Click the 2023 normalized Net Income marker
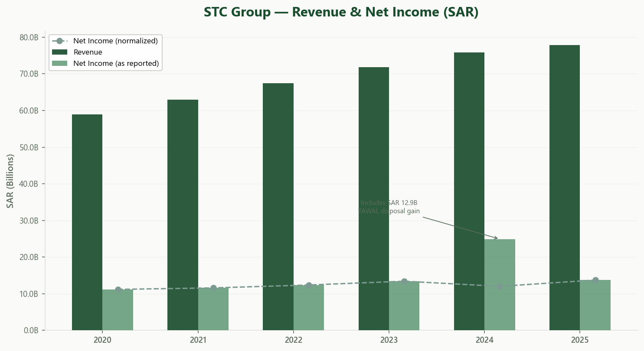Screen dimensions: 644x351 [x=404, y=281]
